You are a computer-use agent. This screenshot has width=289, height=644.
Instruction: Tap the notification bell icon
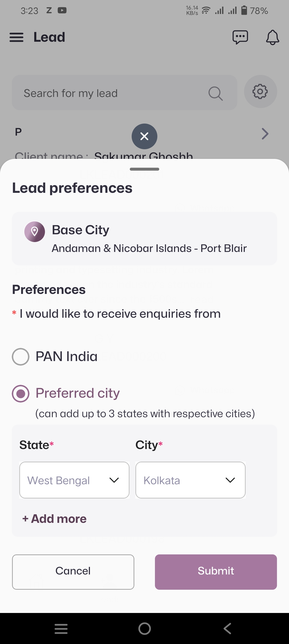pyautogui.click(x=272, y=37)
